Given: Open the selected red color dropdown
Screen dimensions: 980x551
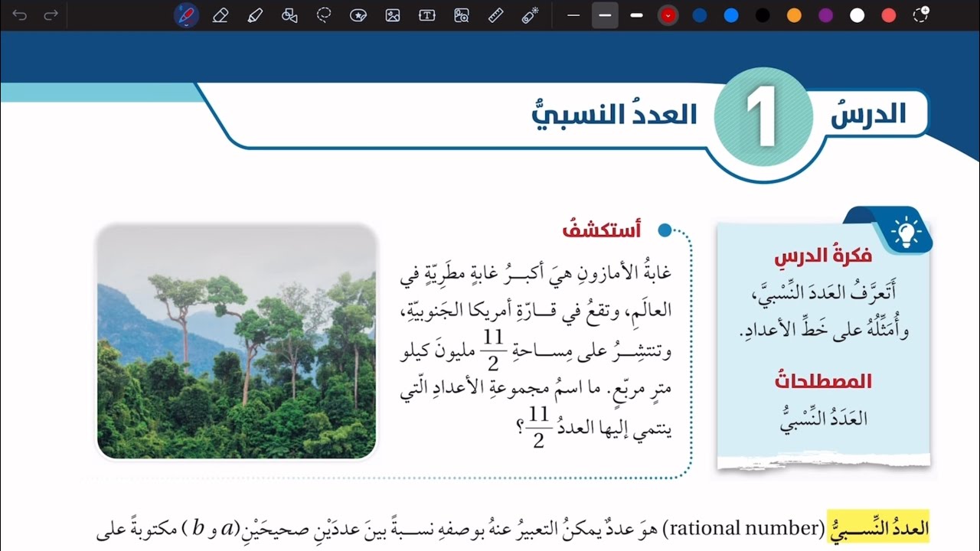Looking at the screenshot, I should (x=668, y=15).
